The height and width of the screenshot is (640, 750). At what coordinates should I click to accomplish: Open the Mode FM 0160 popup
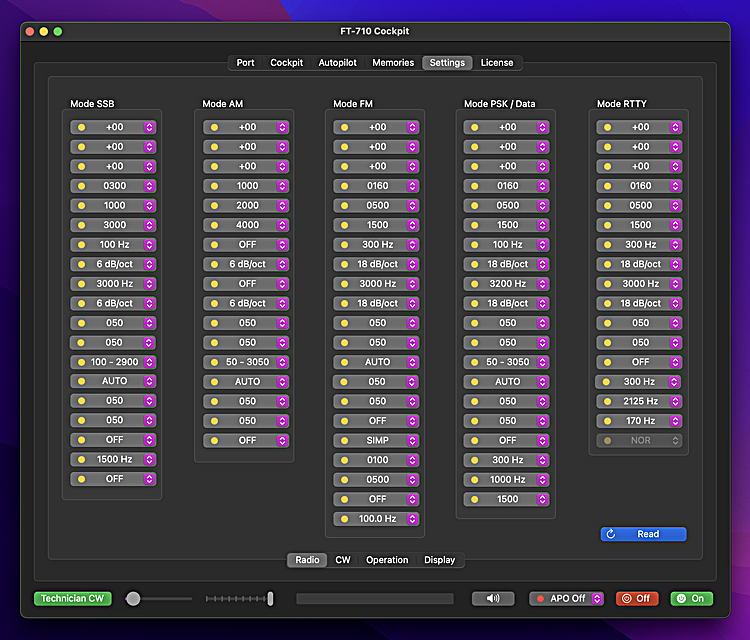click(x=376, y=186)
